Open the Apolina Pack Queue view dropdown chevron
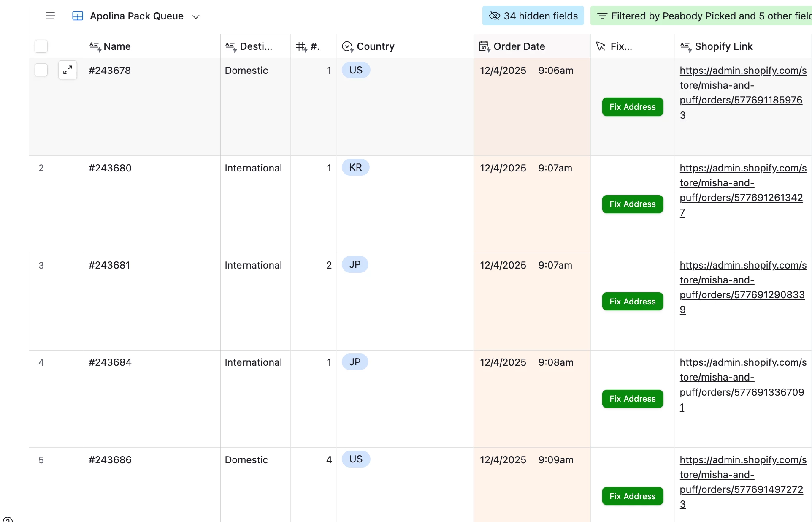The height and width of the screenshot is (522, 812). 196,17
